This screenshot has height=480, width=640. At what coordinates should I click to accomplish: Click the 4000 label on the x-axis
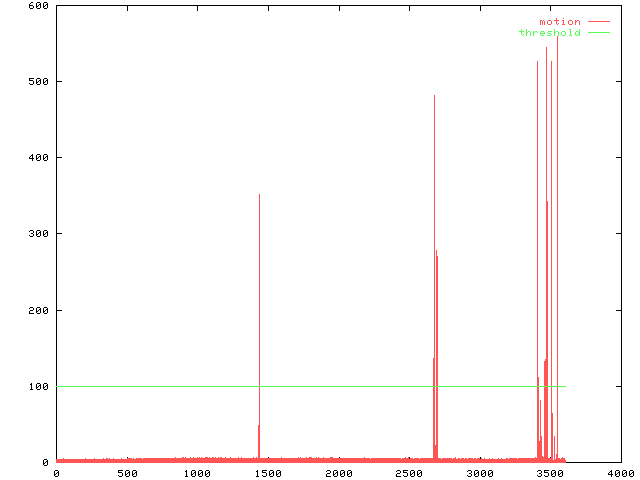pos(620,473)
